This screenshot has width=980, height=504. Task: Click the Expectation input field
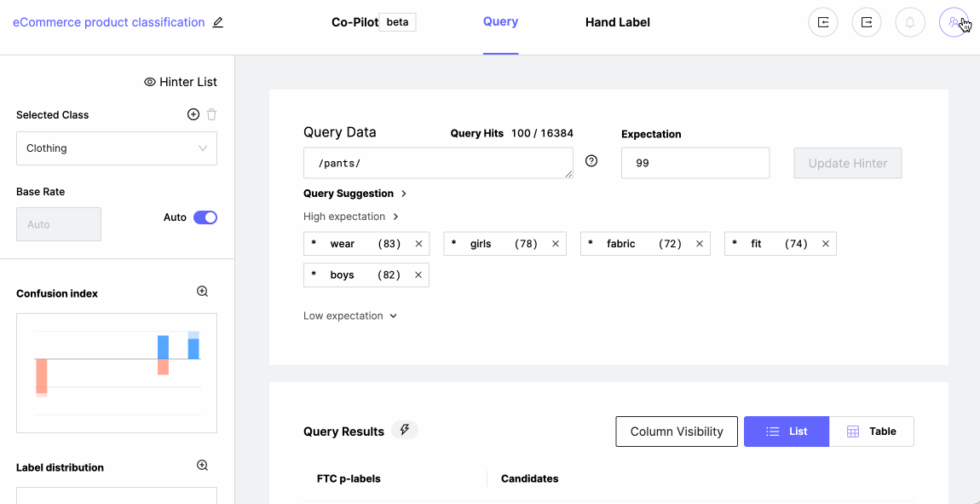tap(695, 163)
